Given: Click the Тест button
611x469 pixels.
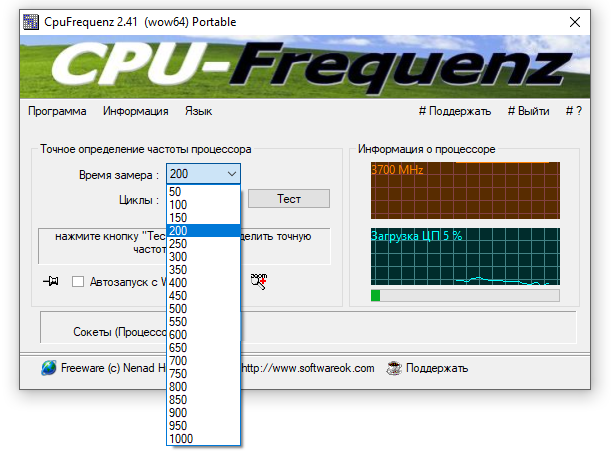Looking at the screenshot, I should pyautogui.click(x=289, y=199).
